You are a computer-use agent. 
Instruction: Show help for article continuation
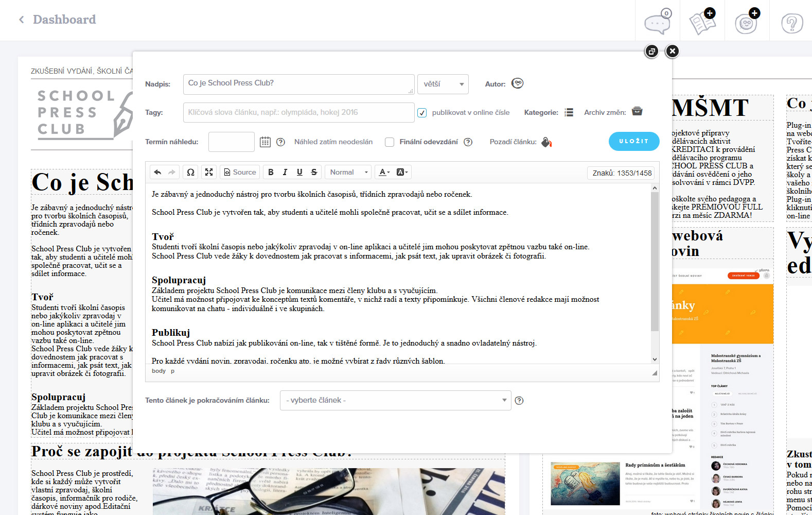point(519,401)
